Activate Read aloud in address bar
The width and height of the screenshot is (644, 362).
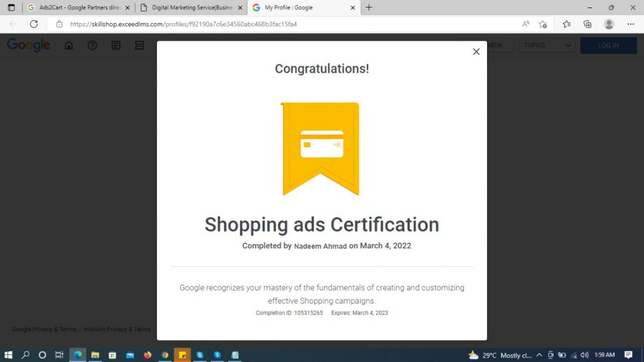[526, 24]
